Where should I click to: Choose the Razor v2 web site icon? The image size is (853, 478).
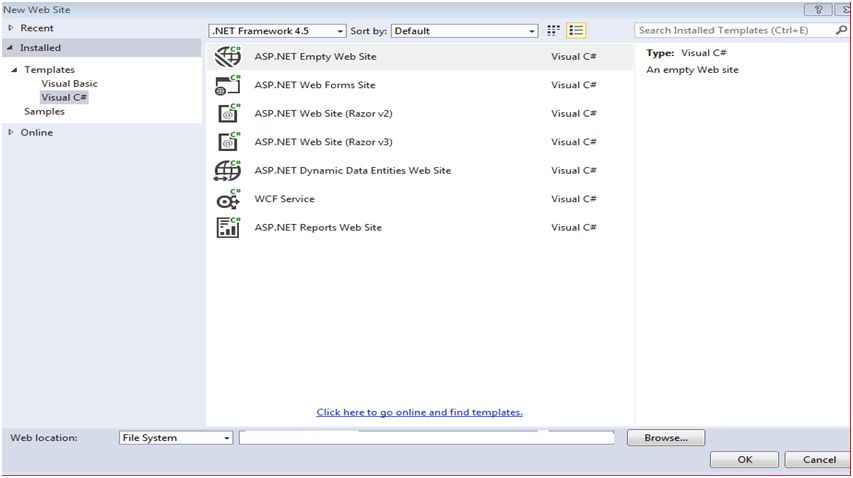(x=228, y=114)
